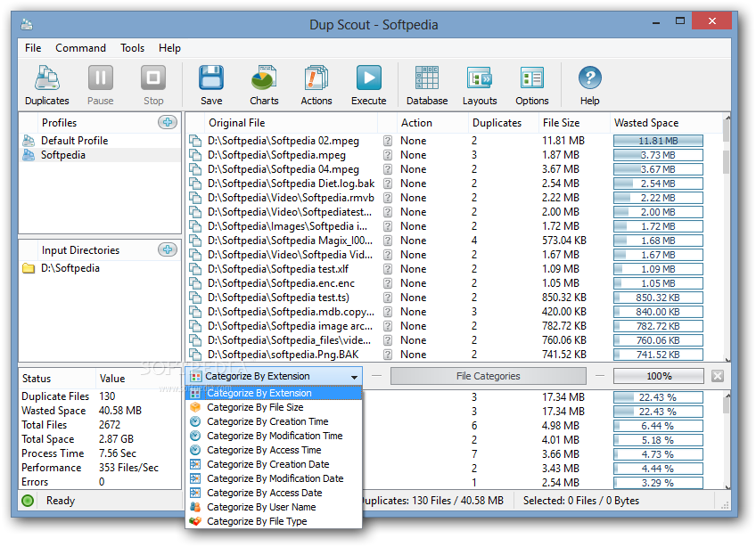Click the Duplicate Files 130 status value
This screenshot has height=547, width=756.
click(x=107, y=396)
